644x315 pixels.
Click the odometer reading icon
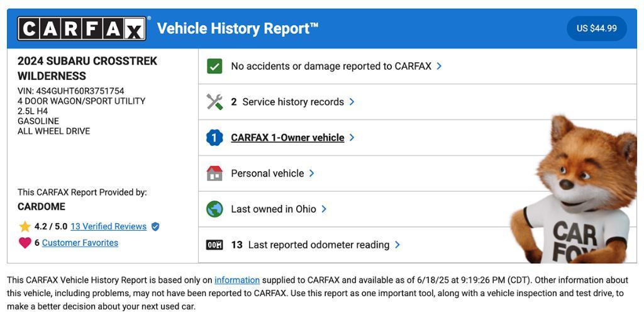pyautogui.click(x=214, y=245)
